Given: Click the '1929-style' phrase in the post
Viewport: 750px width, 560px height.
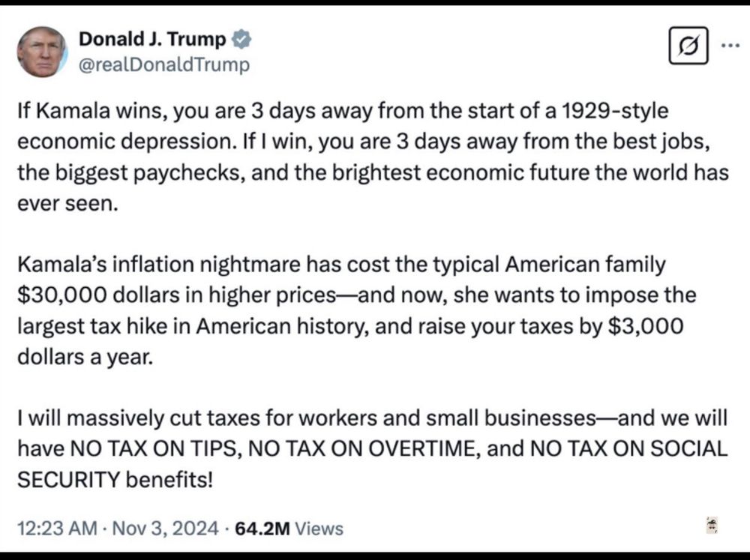Looking at the screenshot, I should pyautogui.click(x=615, y=111).
